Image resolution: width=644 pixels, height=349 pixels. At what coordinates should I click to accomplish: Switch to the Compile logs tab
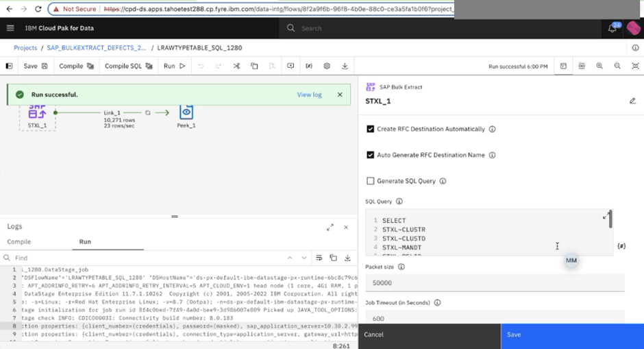click(19, 242)
